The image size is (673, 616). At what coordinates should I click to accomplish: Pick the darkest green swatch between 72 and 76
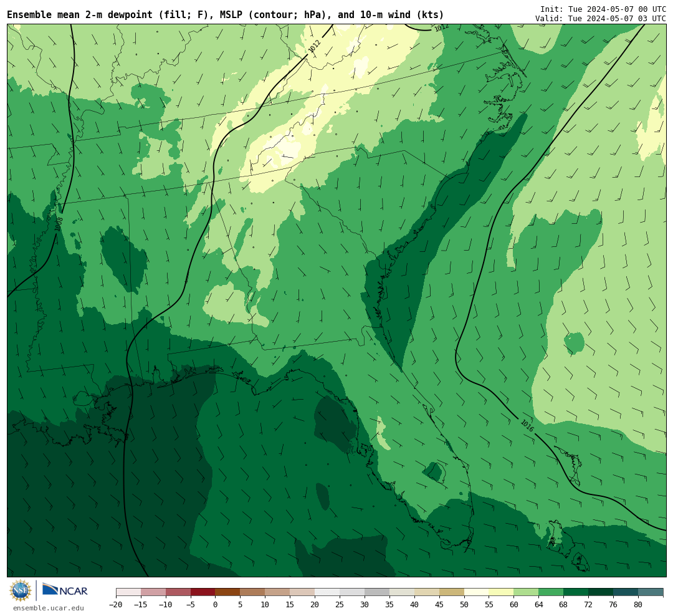[601, 592]
